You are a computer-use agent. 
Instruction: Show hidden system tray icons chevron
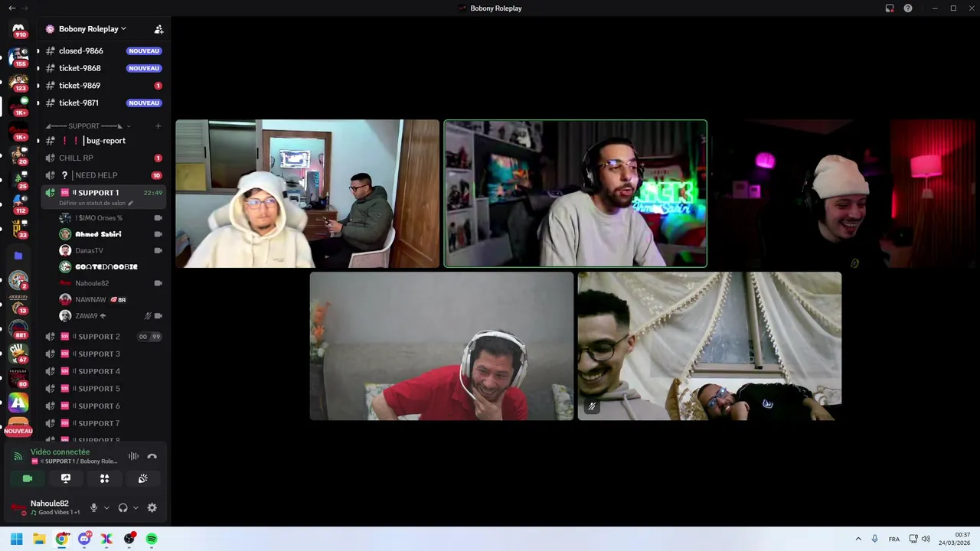(857, 539)
